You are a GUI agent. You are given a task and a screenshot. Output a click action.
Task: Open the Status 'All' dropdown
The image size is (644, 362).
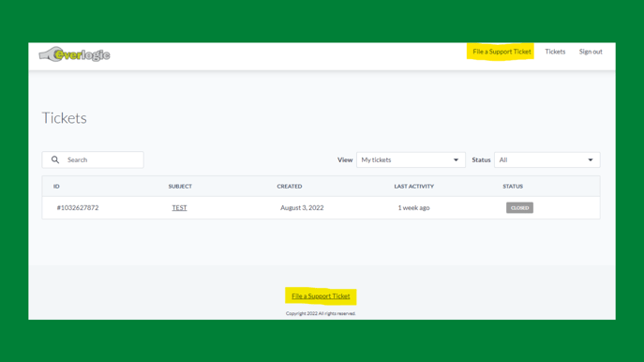point(547,159)
